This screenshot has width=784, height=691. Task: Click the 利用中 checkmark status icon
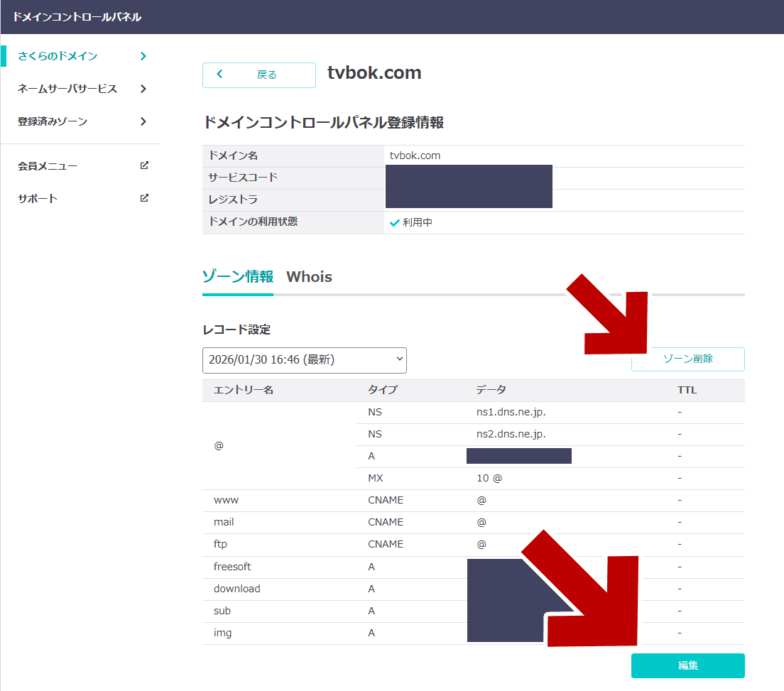pos(395,222)
